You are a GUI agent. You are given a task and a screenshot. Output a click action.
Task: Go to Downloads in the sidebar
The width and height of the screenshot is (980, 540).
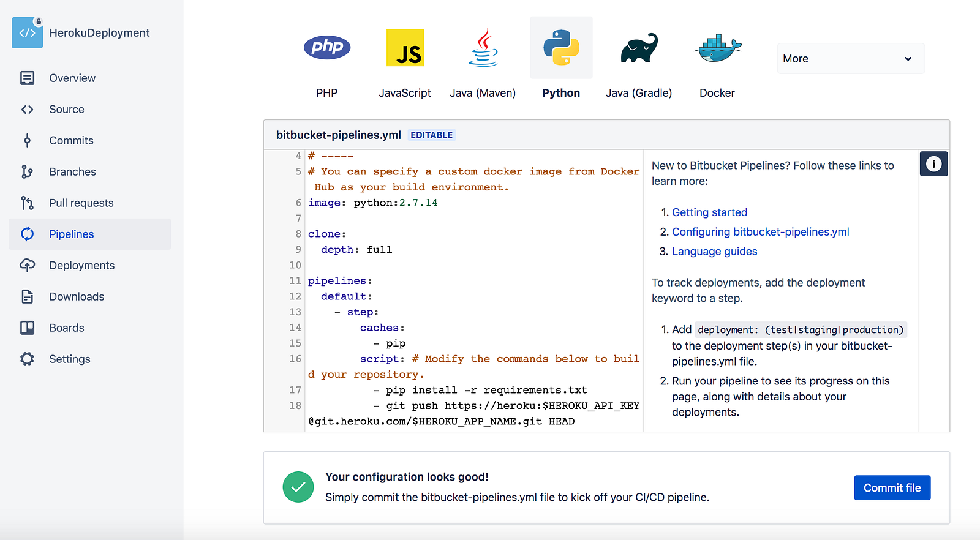pos(89,297)
